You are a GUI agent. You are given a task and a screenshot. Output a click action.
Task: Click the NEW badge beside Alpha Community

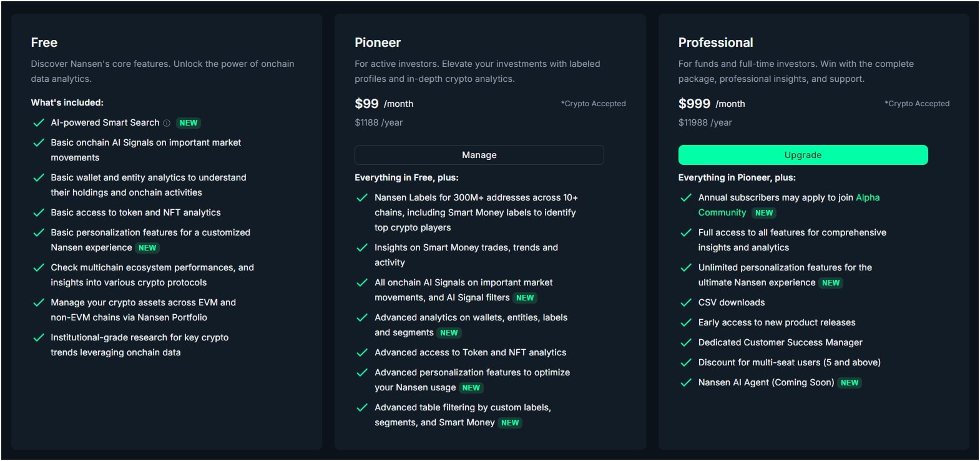coord(764,213)
